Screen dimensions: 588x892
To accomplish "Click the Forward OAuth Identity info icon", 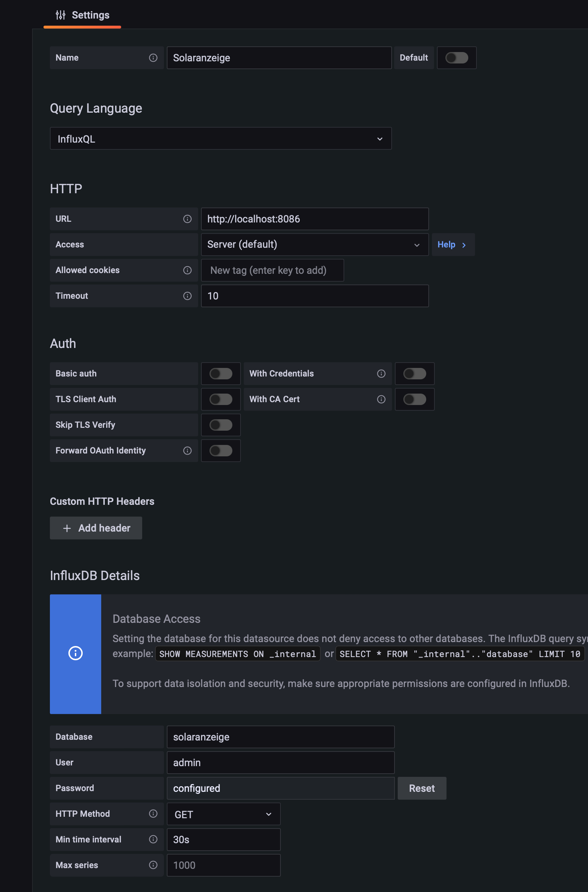I will click(x=187, y=451).
